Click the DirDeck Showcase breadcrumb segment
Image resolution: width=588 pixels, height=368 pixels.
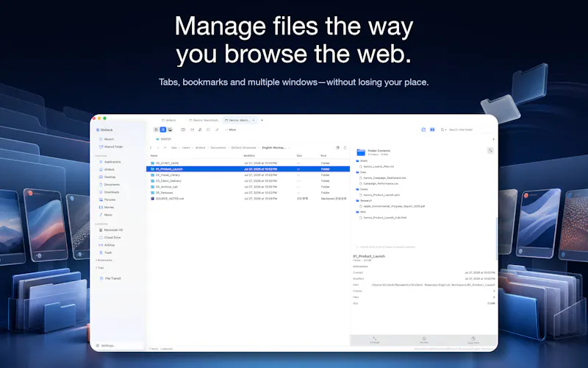[243, 148]
